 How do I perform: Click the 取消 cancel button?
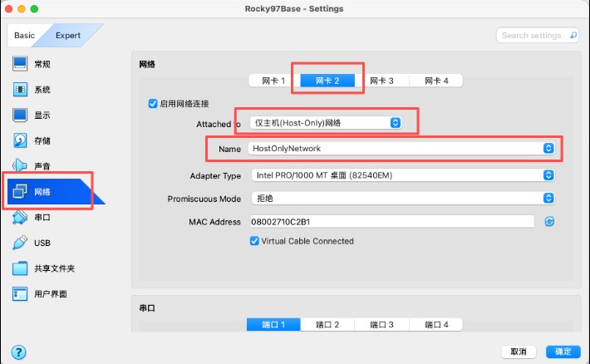(x=519, y=352)
